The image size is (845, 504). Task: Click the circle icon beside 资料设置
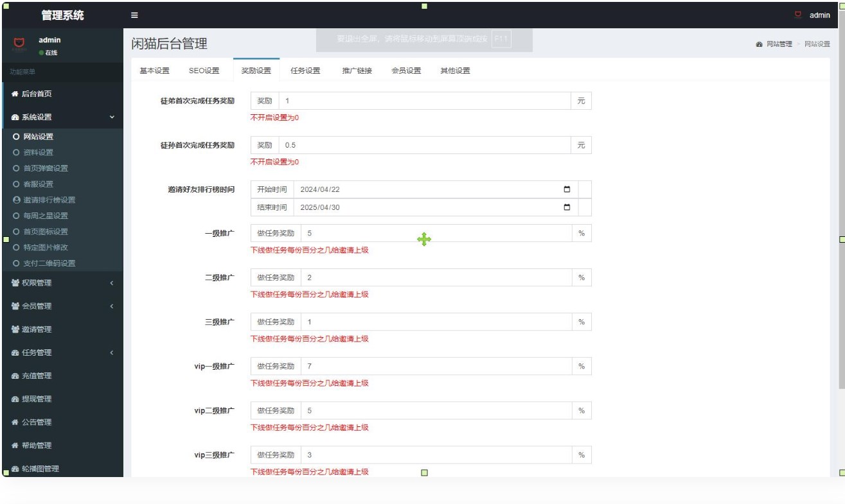[x=16, y=152]
